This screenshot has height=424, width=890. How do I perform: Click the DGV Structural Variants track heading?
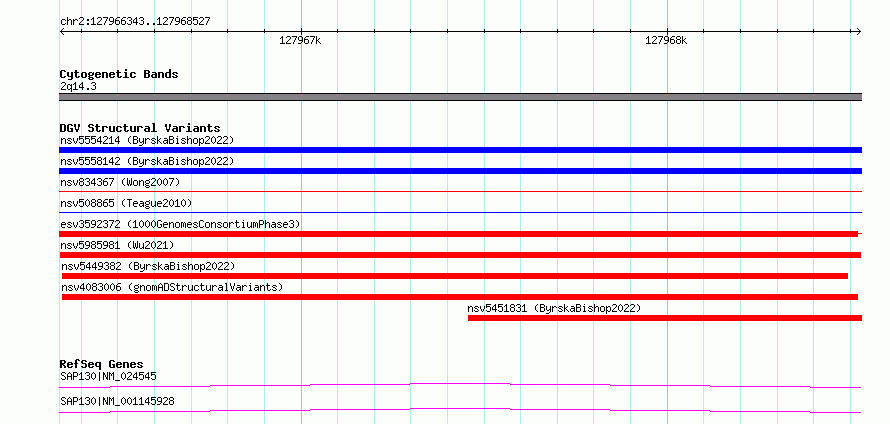tap(140, 128)
